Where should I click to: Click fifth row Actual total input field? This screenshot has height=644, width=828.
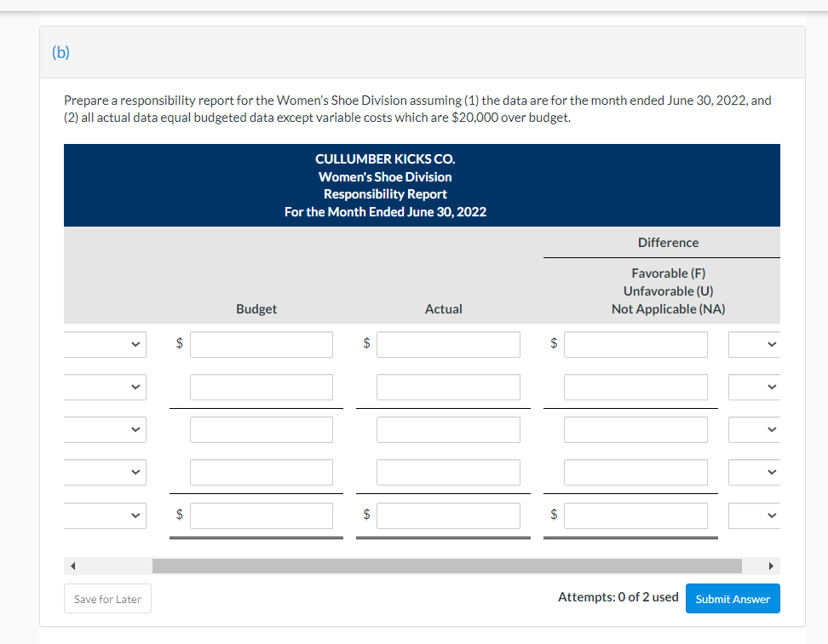(x=448, y=515)
